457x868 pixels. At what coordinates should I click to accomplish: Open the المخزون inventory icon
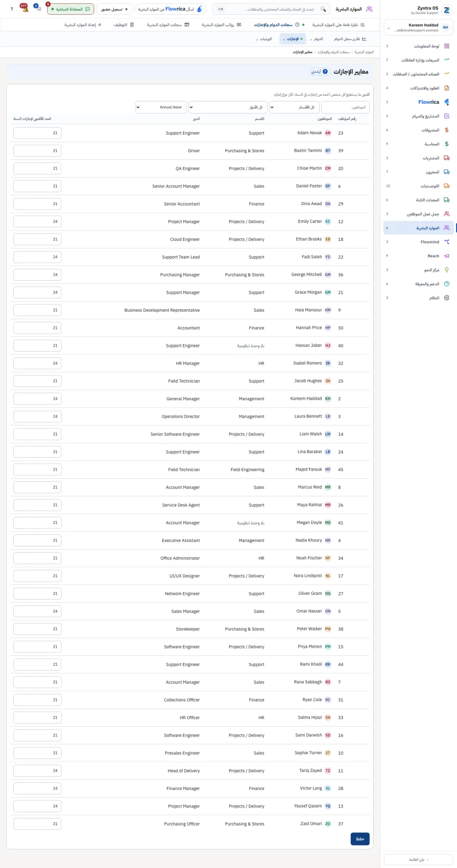[x=447, y=172]
